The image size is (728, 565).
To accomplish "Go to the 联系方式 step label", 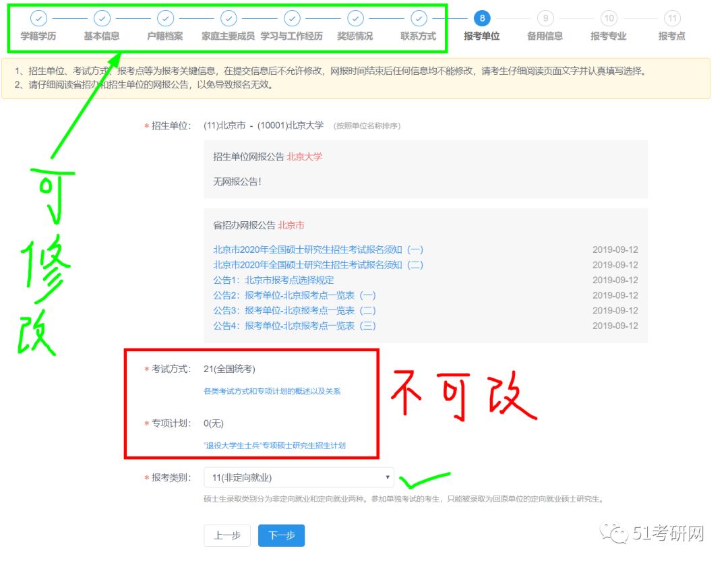I will (x=419, y=36).
